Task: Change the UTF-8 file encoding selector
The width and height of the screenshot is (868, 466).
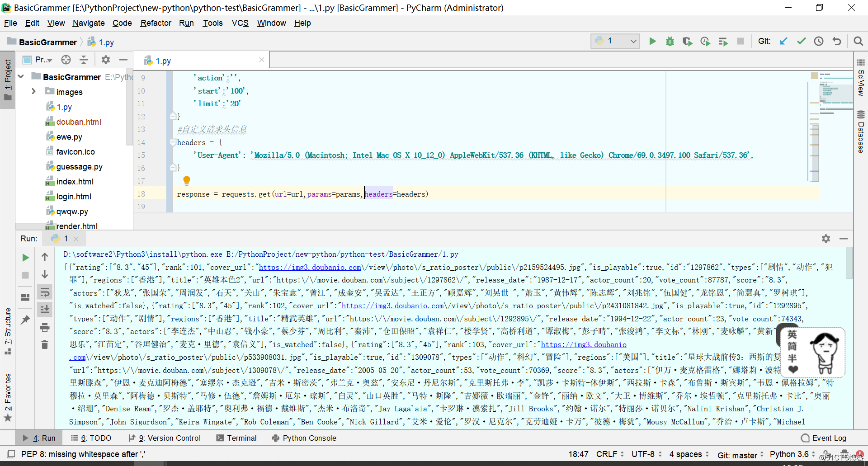Action: (646, 454)
